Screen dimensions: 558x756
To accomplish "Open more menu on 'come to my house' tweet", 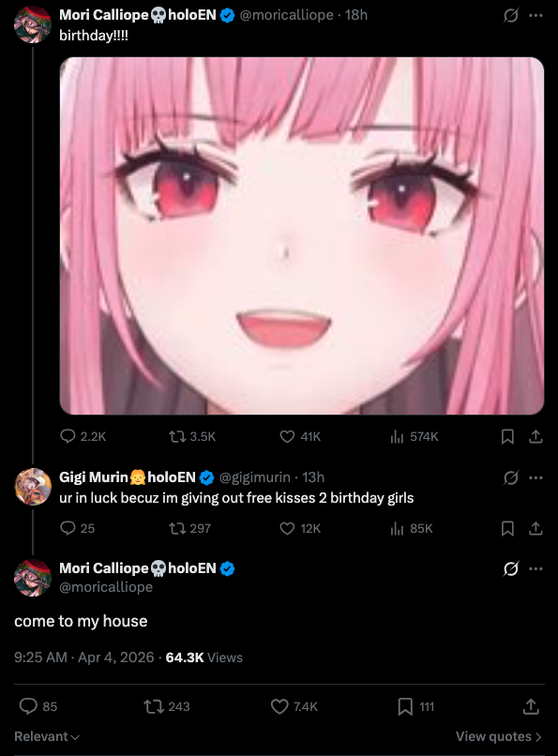I will tap(535, 569).
